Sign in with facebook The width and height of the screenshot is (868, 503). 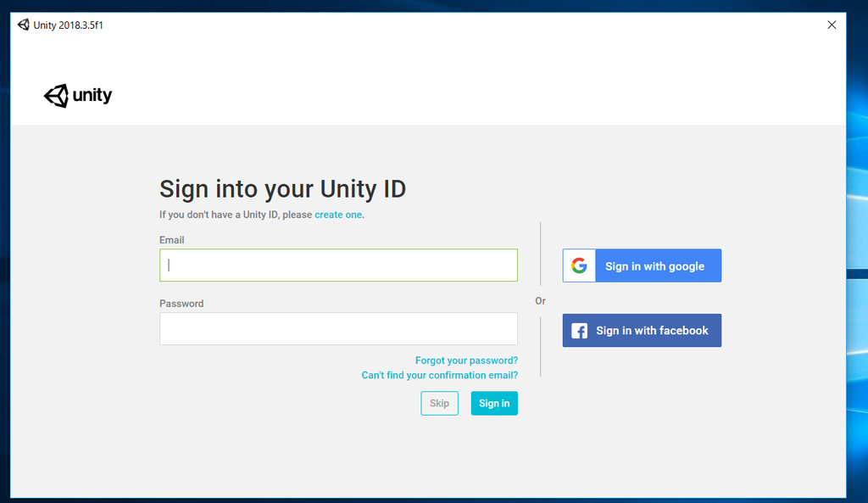(x=643, y=331)
